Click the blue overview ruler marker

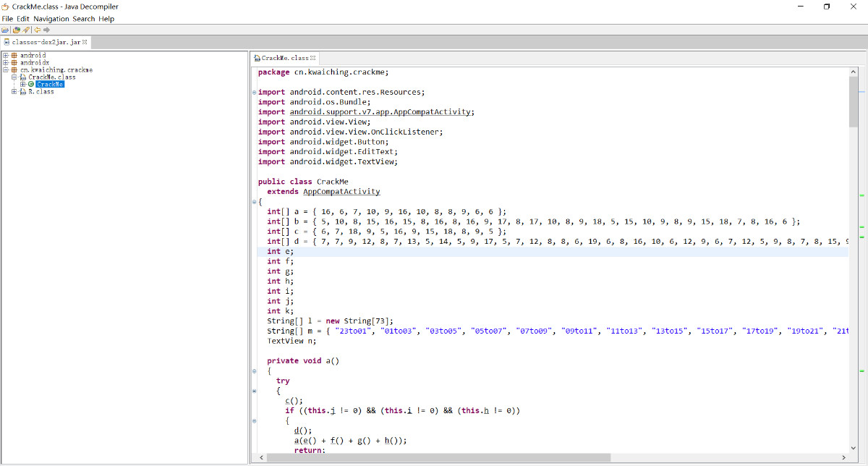tap(862, 93)
